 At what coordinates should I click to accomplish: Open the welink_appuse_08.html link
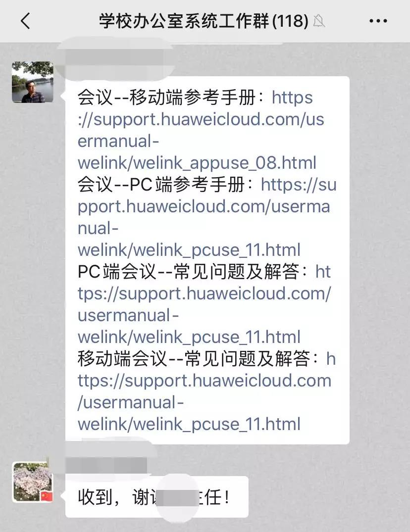(x=200, y=130)
